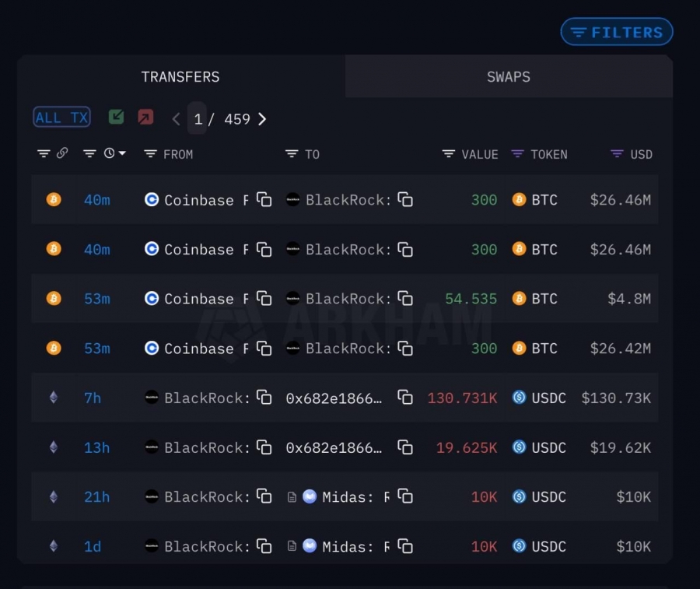Edit the page number field showing 1
This screenshot has height=589, width=700.
(x=198, y=119)
